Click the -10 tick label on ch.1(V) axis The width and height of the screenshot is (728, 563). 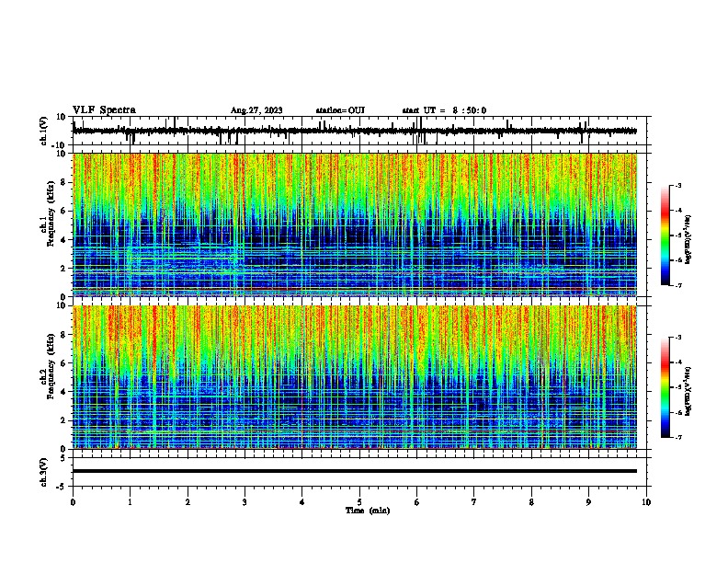point(60,145)
